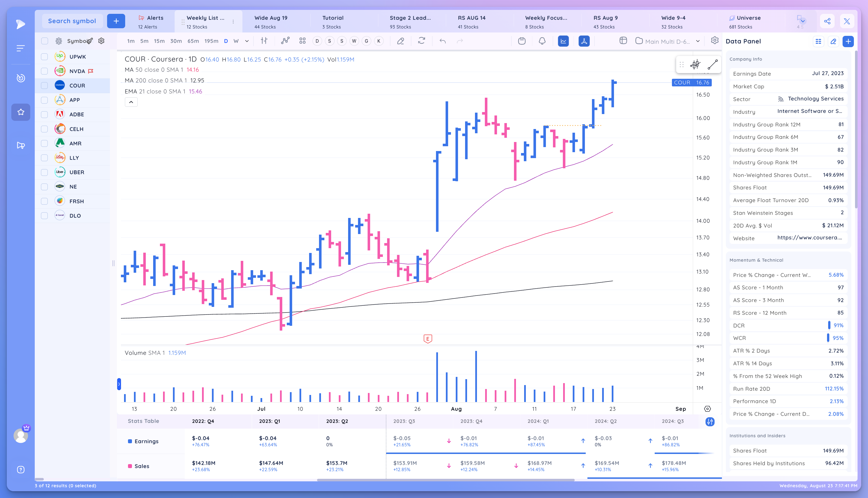Image resolution: width=868 pixels, height=498 pixels.
Task: Toggle the blue line chart panel icon
Action: (563, 41)
